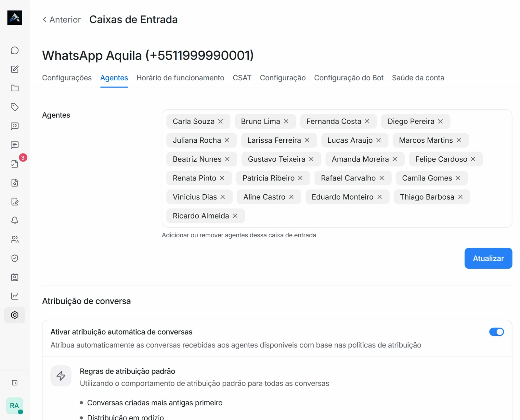Open the settings hexagon icon

point(15,315)
